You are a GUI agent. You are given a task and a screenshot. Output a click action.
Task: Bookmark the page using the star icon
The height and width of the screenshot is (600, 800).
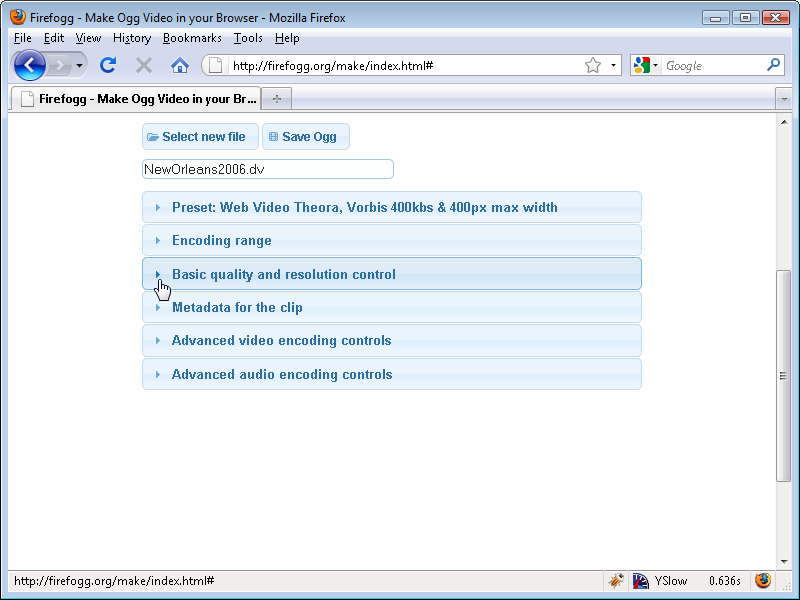(x=593, y=64)
